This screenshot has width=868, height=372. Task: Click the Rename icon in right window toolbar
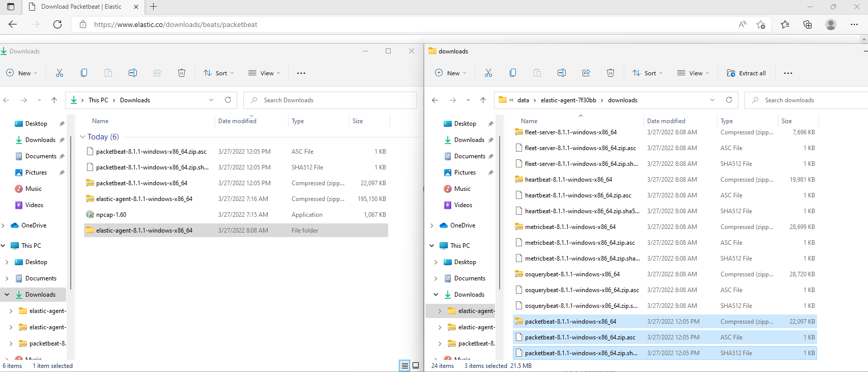(562, 73)
